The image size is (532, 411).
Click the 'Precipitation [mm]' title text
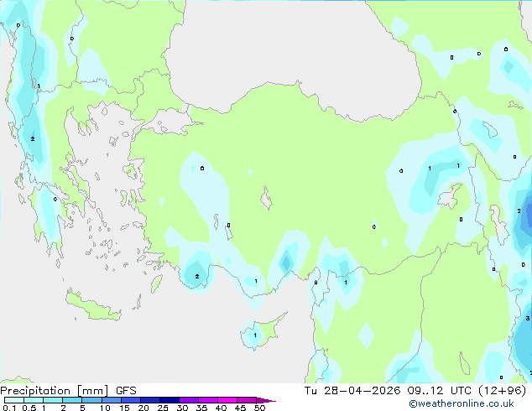[x=55, y=391]
